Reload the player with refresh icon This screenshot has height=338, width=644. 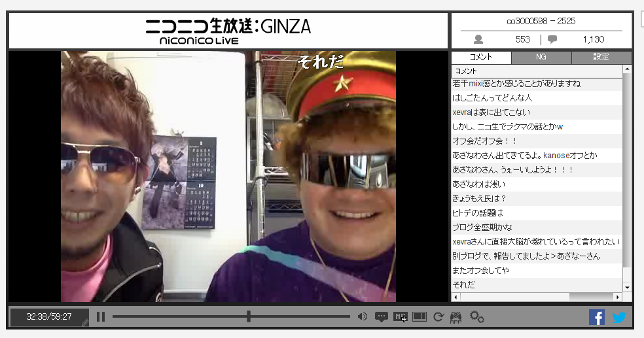coord(438,316)
